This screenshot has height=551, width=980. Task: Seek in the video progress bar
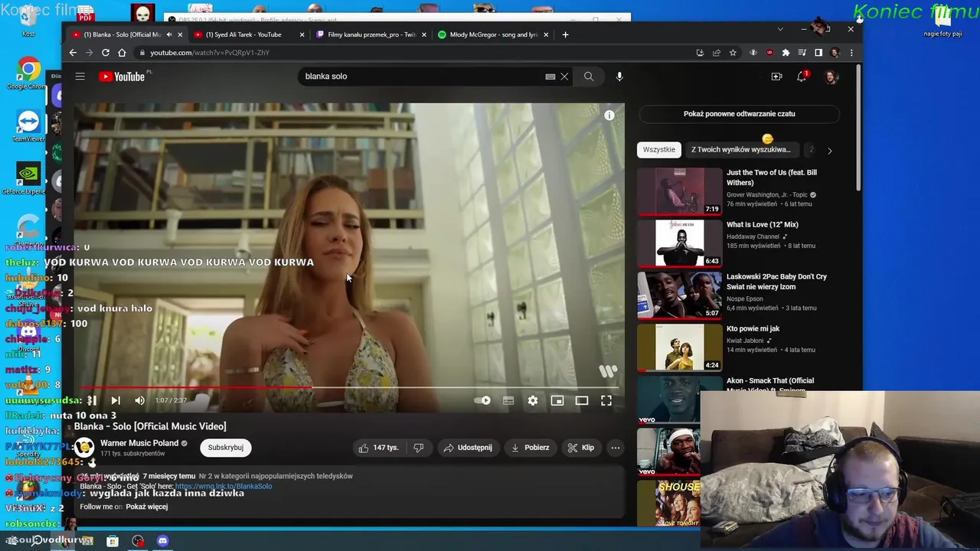pyautogui.click(x=349, y=387)
